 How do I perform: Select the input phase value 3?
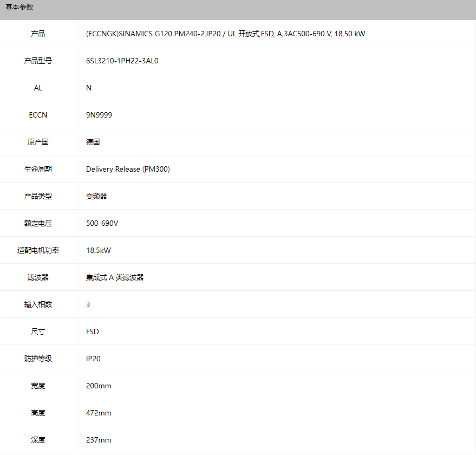tap(88, 304)
